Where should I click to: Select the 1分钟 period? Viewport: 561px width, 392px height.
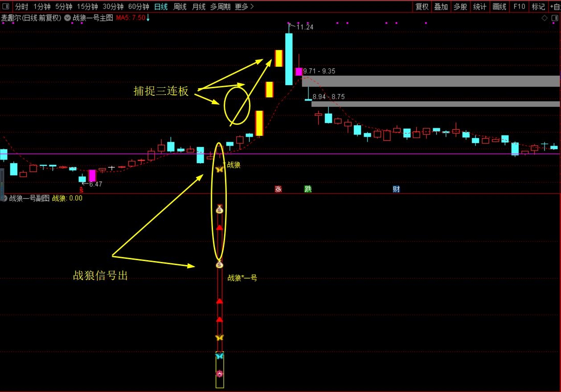tap(42, 7)
